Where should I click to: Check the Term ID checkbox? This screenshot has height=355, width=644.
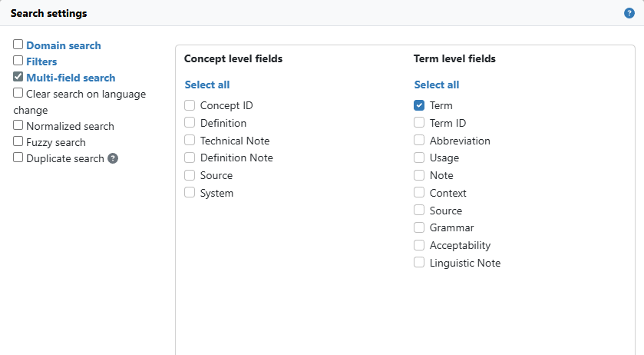419,123
